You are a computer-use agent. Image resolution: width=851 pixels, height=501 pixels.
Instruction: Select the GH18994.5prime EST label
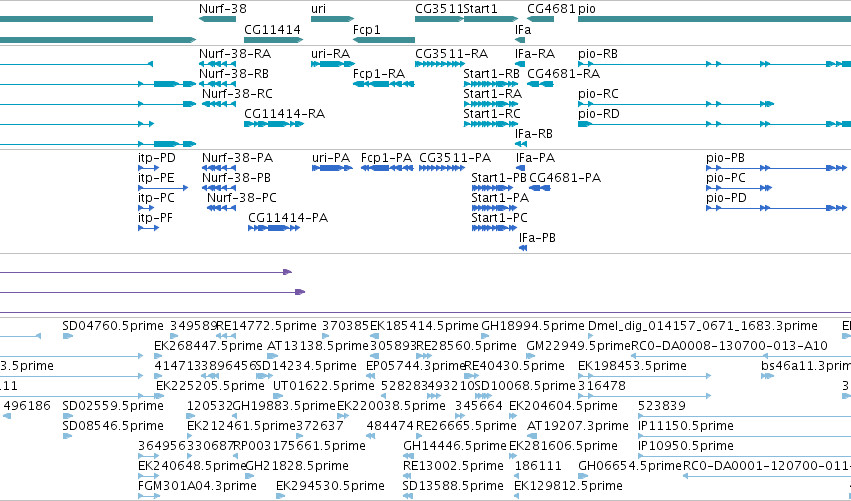pos(533,326)
